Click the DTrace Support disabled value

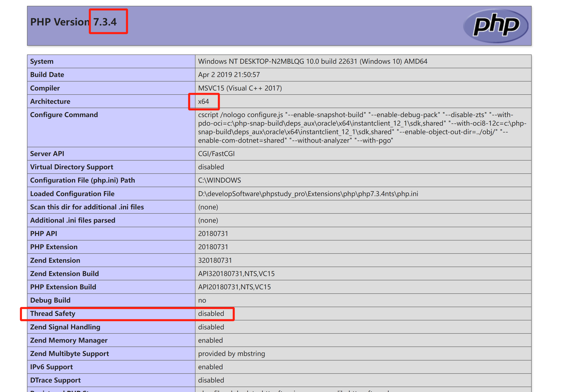[x=211, y=380]
